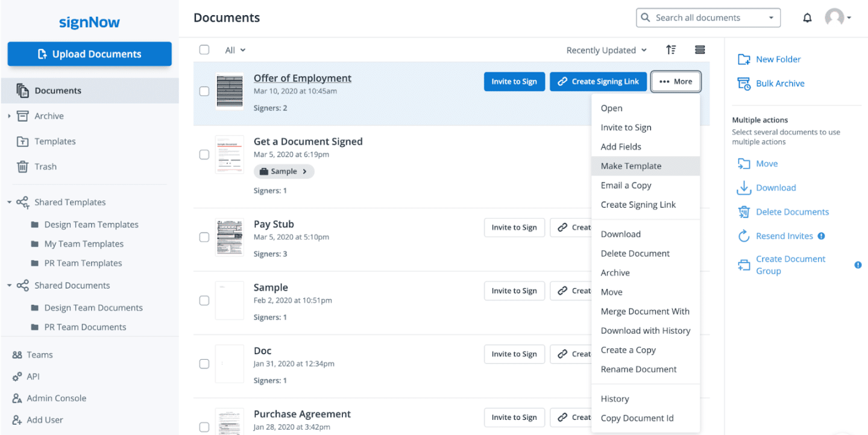Click Invite to Sign for Offer of Employment
Viewport: 868px width, 435px height.
(514, 81)
